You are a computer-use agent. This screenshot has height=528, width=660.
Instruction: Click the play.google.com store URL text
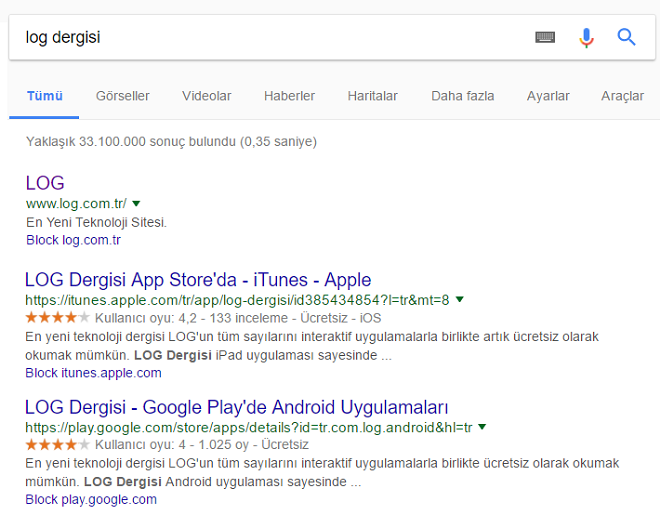249,427
